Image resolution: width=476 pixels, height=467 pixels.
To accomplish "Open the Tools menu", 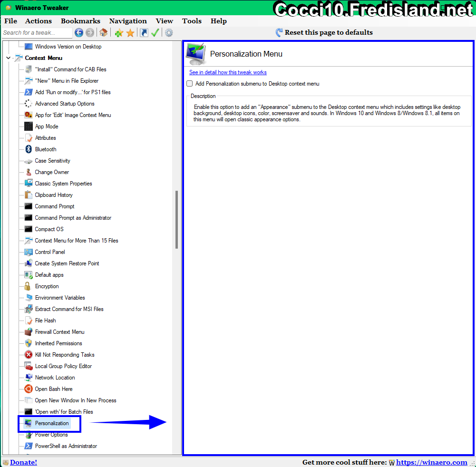I will 192,21.
